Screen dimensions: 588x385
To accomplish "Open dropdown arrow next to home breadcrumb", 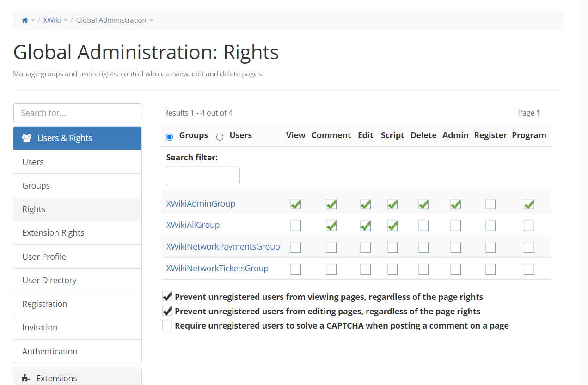I will pos(33,20).
